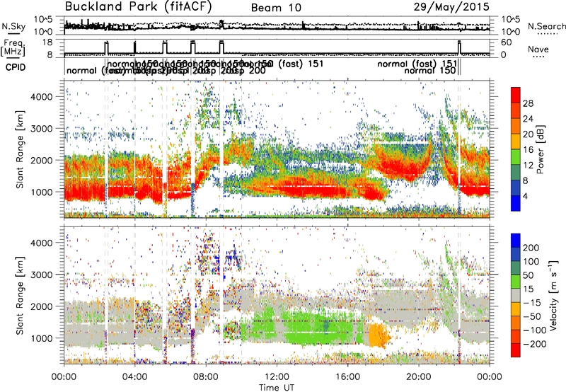Click the '3000' tick on the velocity panel axis
This screenshot has width=566, height=392.
pos(41,275)
